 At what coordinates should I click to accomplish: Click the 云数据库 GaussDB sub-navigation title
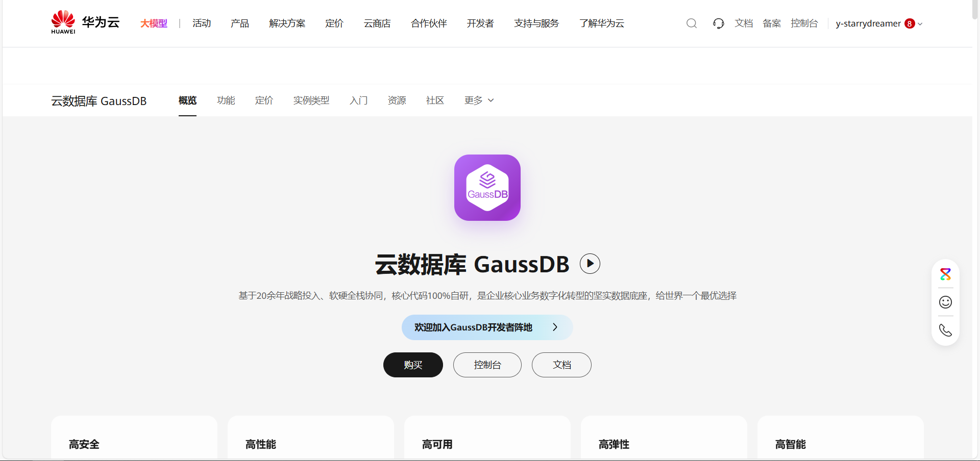(99, 101)
